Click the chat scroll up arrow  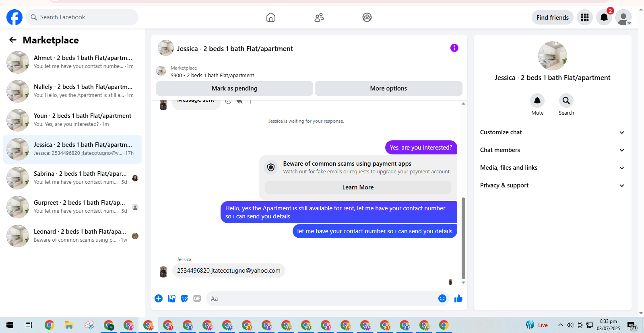[x=463, y=104]
